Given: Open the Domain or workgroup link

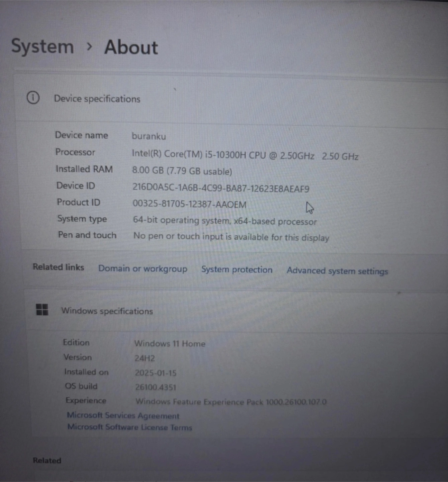Looking at the screenshot, I should pos(143,269).
